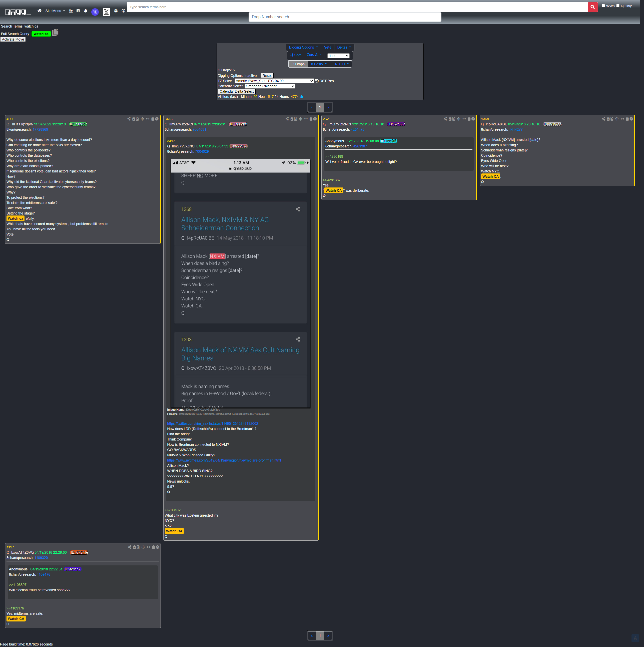Open the X (Twitter) logo icon

(x=106, y=12)
